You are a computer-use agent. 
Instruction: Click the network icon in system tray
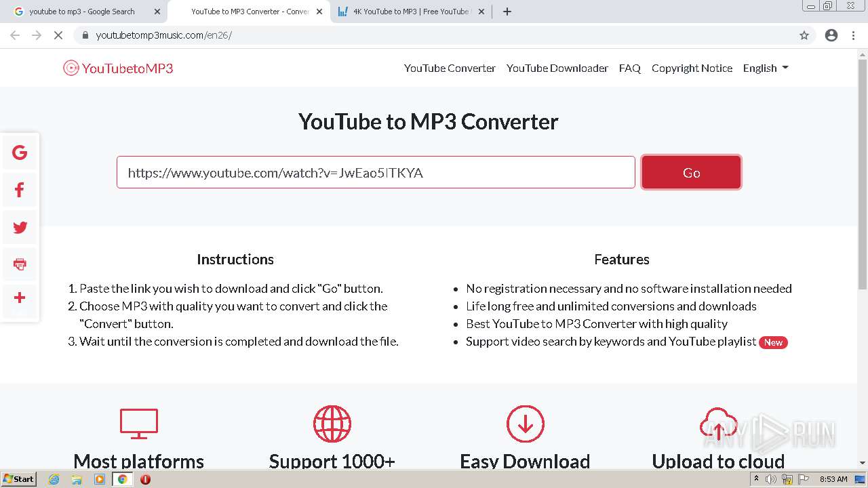(787, 479)
